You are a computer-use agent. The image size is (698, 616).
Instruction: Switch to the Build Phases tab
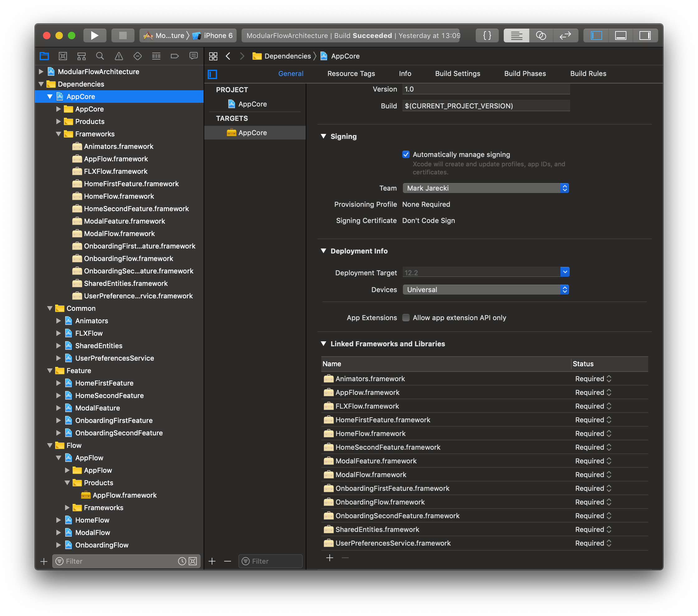525,73
